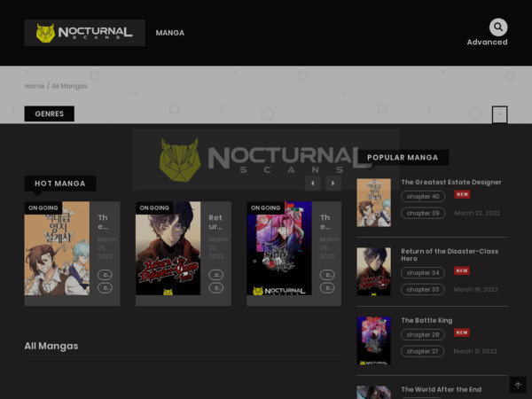The width and height of the screenshot is (532, 399).
Task: Open chapter 33 link
Action: pos(423,289)
